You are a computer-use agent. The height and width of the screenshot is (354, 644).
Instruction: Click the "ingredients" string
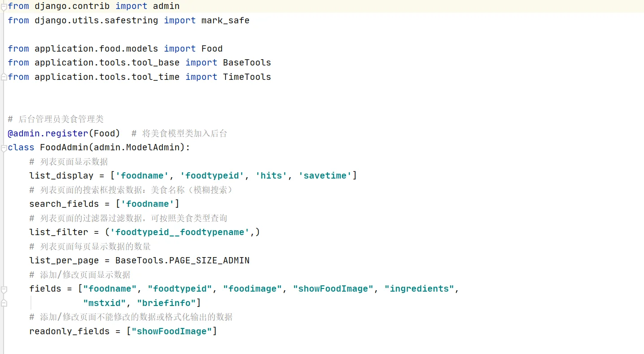419,288
